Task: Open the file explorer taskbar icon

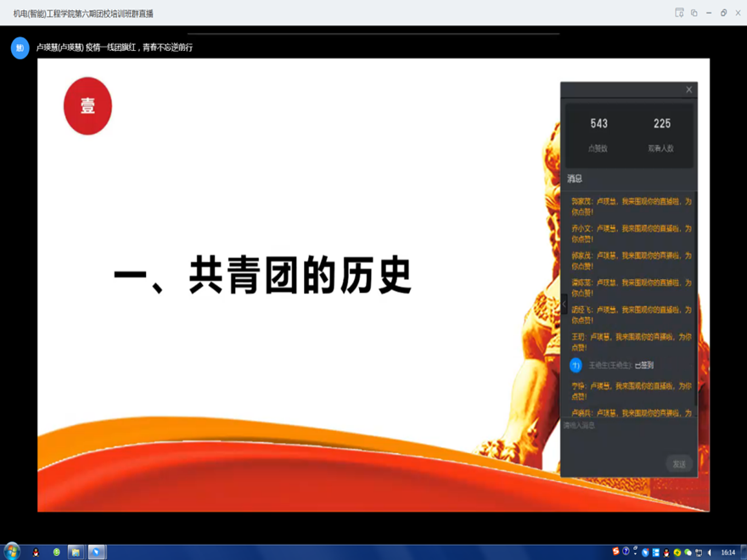Action: 76,552
